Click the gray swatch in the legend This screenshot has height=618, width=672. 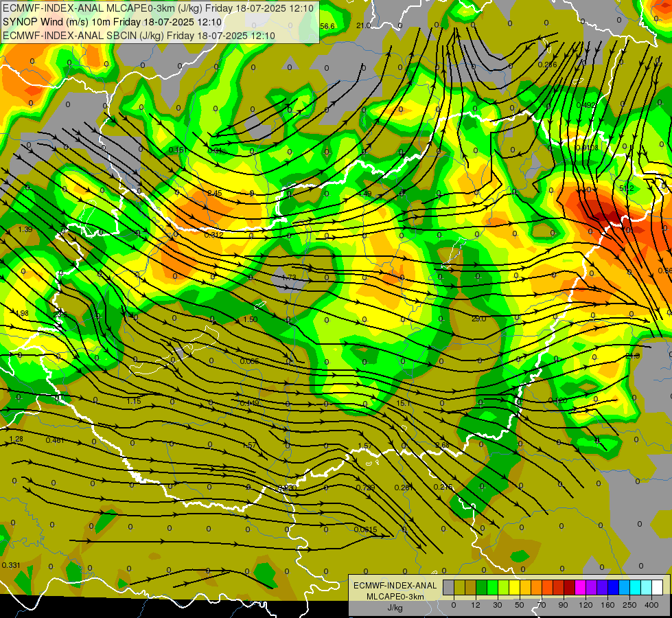pos(449,587)
